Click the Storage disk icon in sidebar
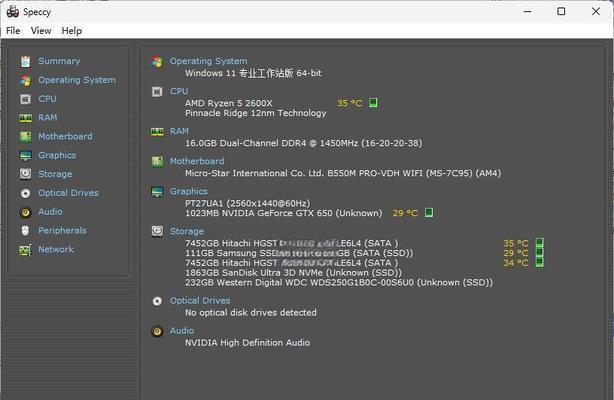The image size is (614, 400). 25,174
